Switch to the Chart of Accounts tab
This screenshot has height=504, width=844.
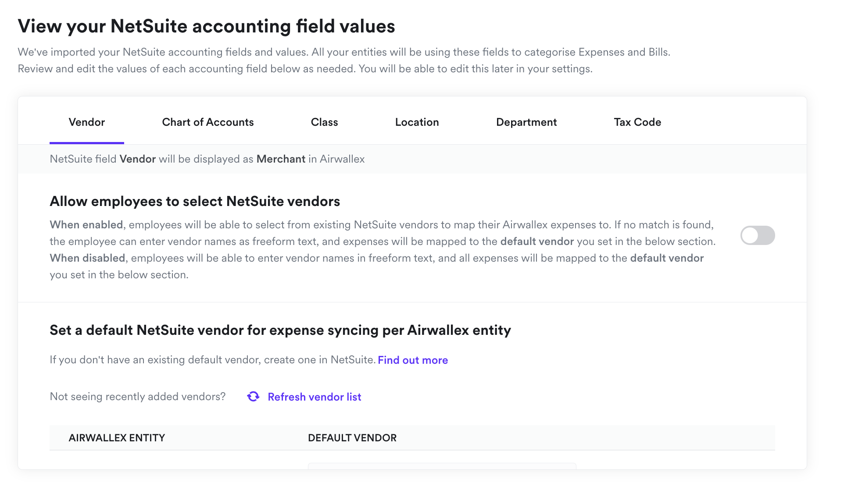click(x=207, y=122)
